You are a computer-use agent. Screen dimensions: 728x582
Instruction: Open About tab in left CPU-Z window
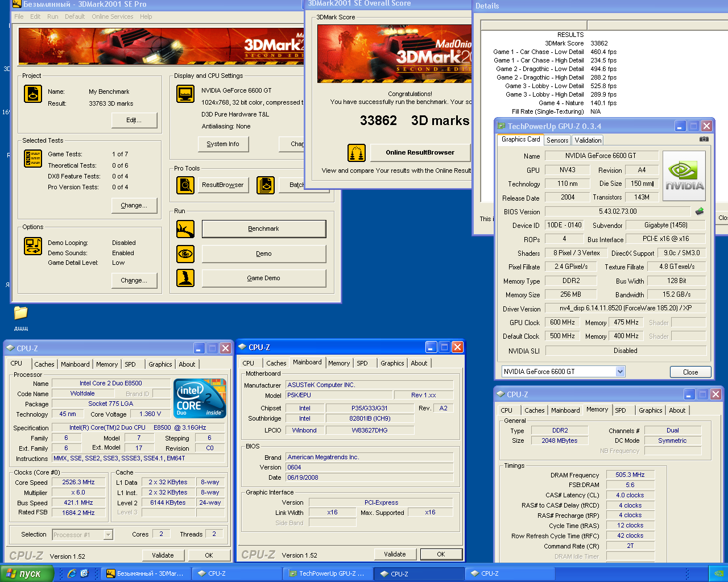[187, 364]
